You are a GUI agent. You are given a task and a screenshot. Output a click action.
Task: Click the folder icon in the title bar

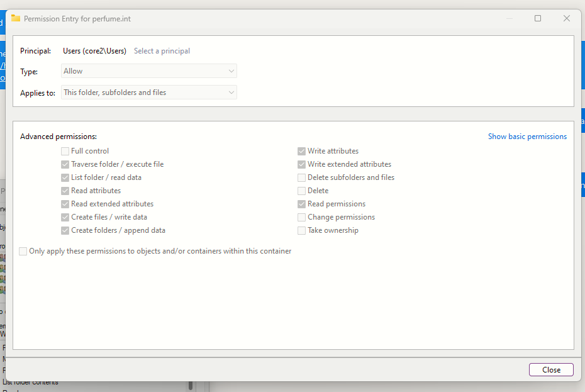(16, 18)
